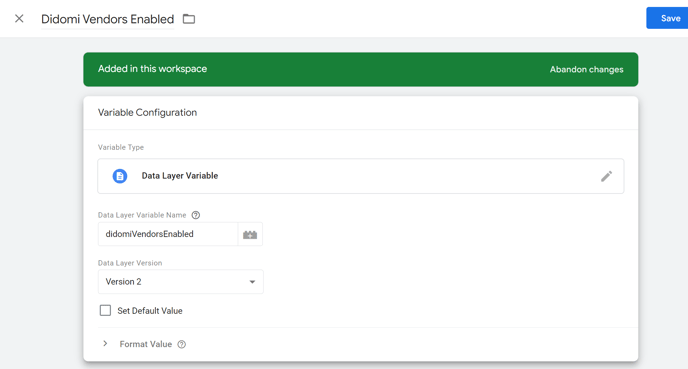The image size is (688, 369).
Task: Enable the Set Default Value checkbox
Action: click(105, 311)
